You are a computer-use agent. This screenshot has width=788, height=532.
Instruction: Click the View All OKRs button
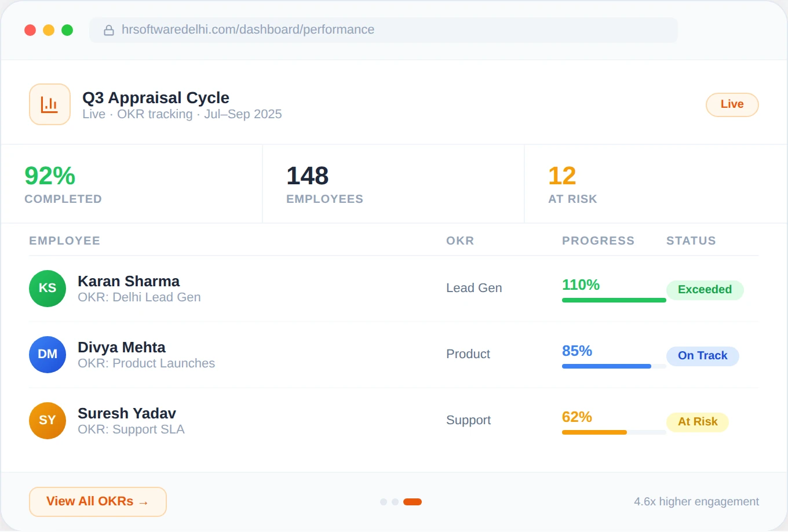click(x=97, y=501)
